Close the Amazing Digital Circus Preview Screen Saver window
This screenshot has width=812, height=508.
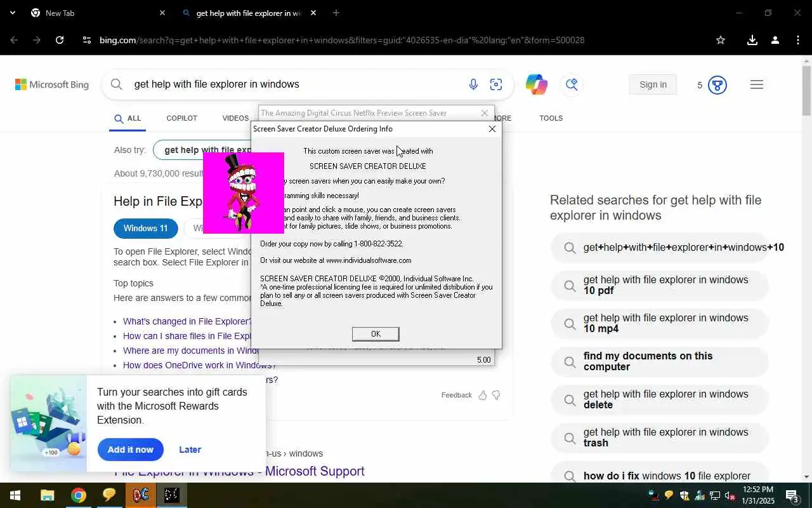coord(485,113)
